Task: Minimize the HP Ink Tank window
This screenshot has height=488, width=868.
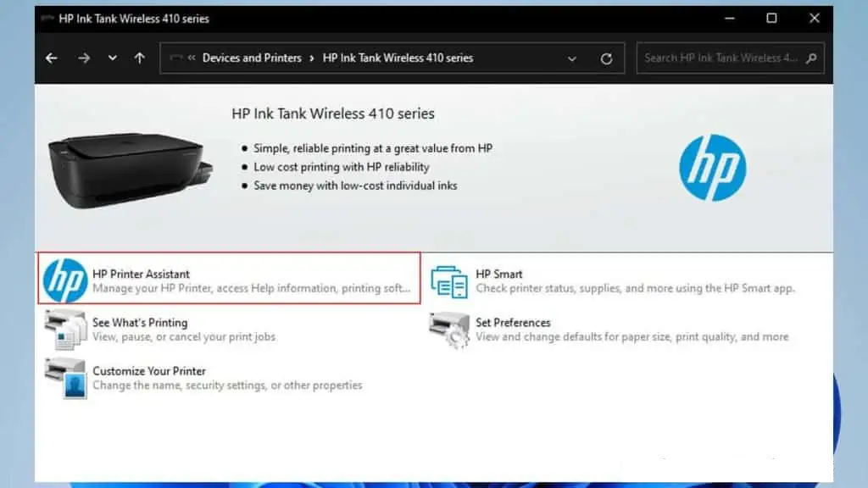Action: pos(730,19)
